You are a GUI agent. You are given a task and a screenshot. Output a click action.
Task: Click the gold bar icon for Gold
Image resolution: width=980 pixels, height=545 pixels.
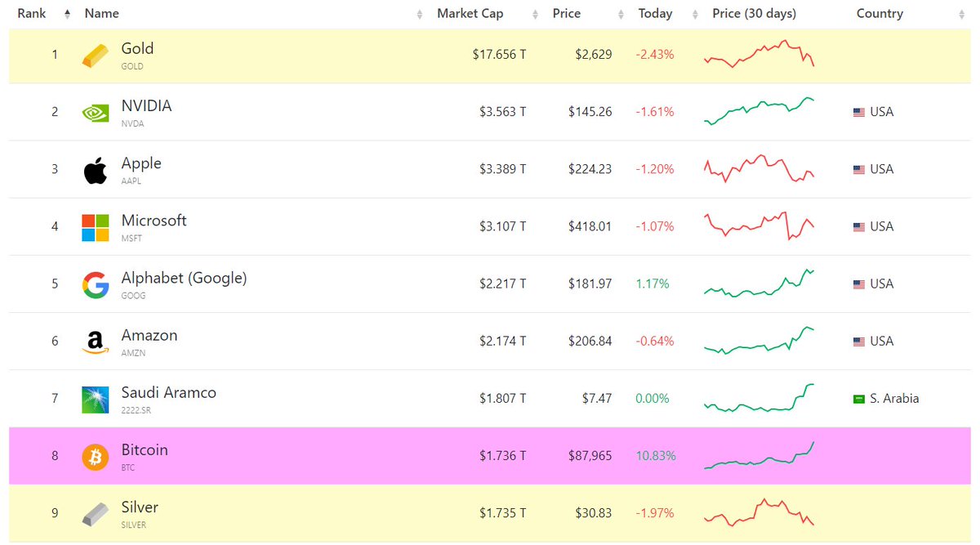click(x=95, y=54)
